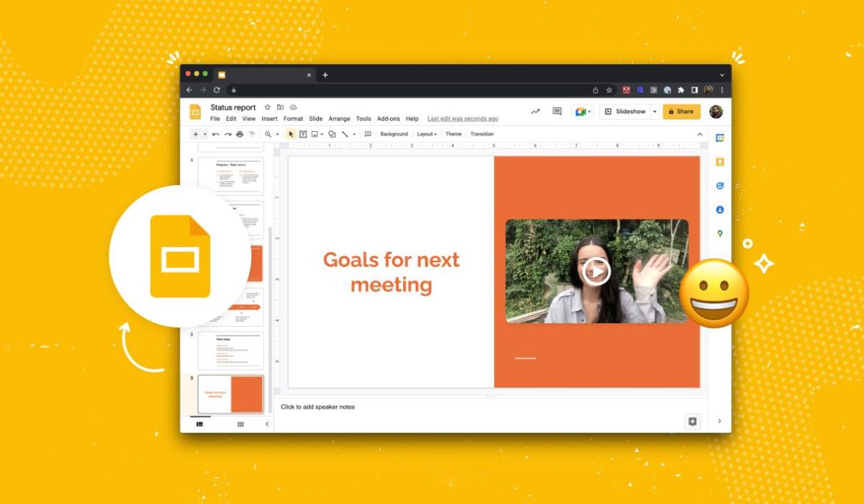Viewport: 864px width, 504px height.
Task: Switch to filmstrip view
Action: [199, 424]
